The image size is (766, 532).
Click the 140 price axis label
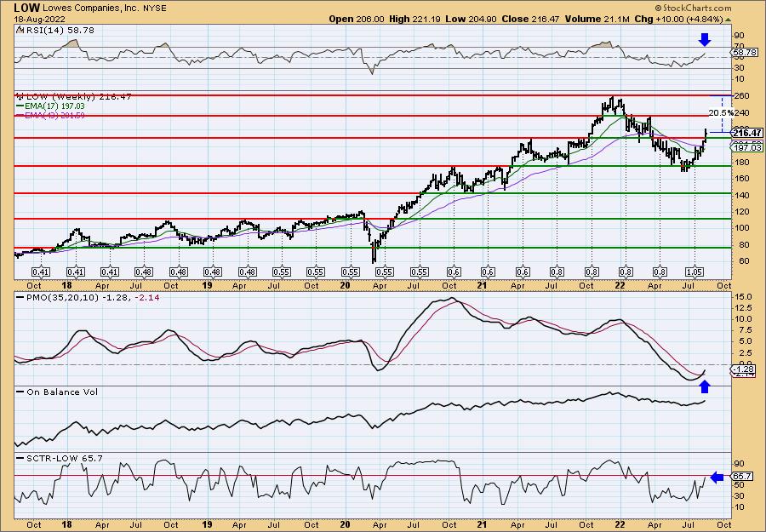(742, 195)
